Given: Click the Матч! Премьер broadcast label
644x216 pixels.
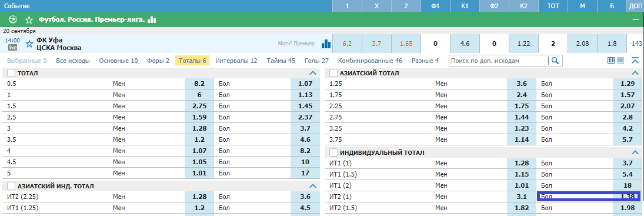Looking at the screenshot, I should pos(296,44).
